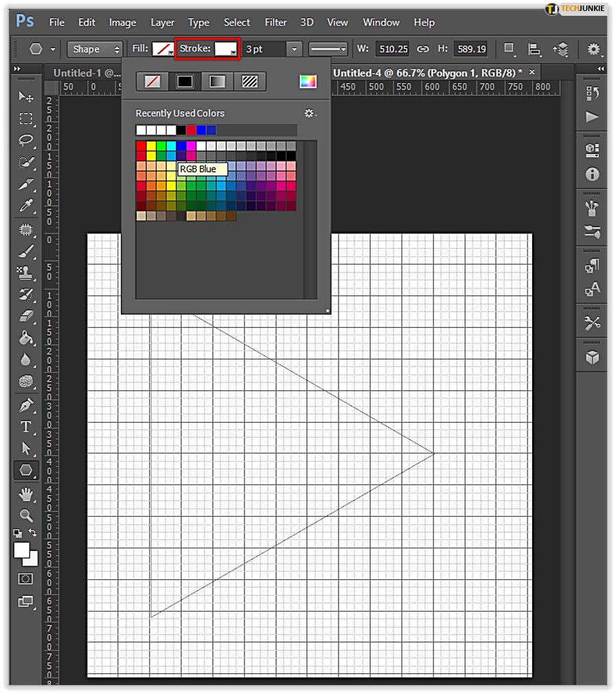Image resolution: width=616 pixels, height=694 pixels.
Task: Open Recently Used Colors gear menu
Action: (x=310, y=113)
